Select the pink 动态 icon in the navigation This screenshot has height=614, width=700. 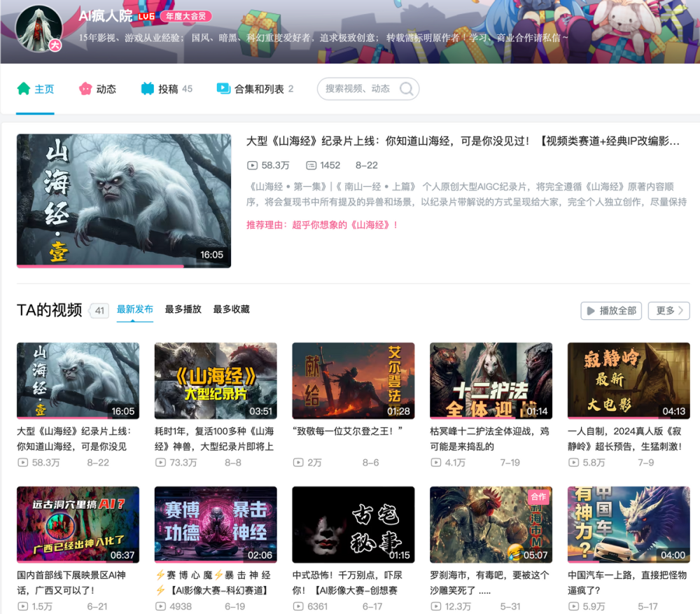[87, 89]
